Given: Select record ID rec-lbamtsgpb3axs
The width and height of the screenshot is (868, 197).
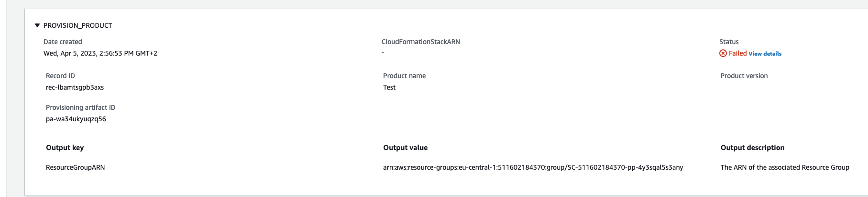Looking at the screenshot, I should 75,87.
